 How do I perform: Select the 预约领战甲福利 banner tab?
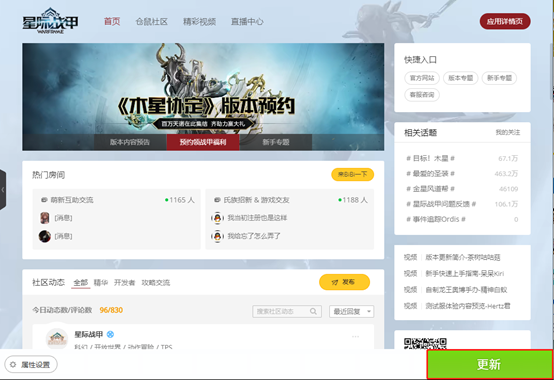pyautogui.click(x=203, y=142)
